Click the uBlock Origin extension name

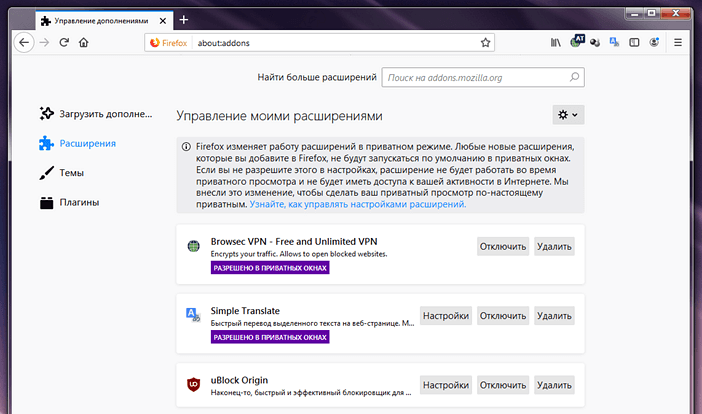pos(240,380)
